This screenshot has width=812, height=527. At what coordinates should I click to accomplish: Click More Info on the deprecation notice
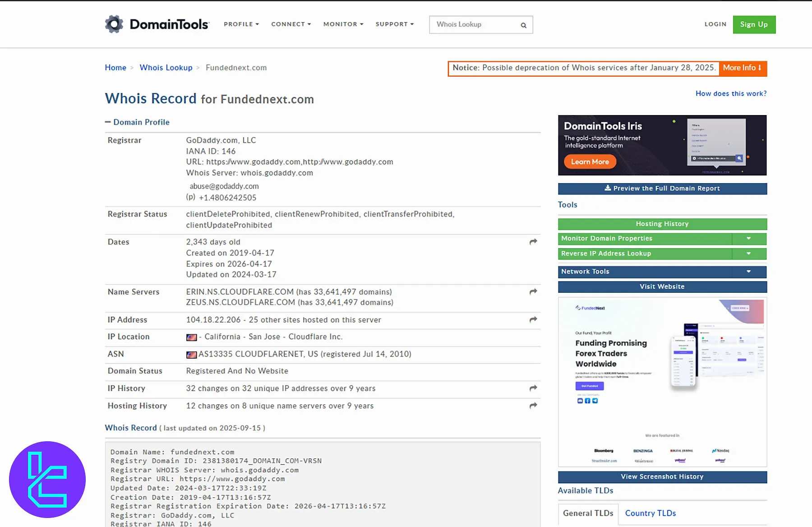[x=742, y=68]
